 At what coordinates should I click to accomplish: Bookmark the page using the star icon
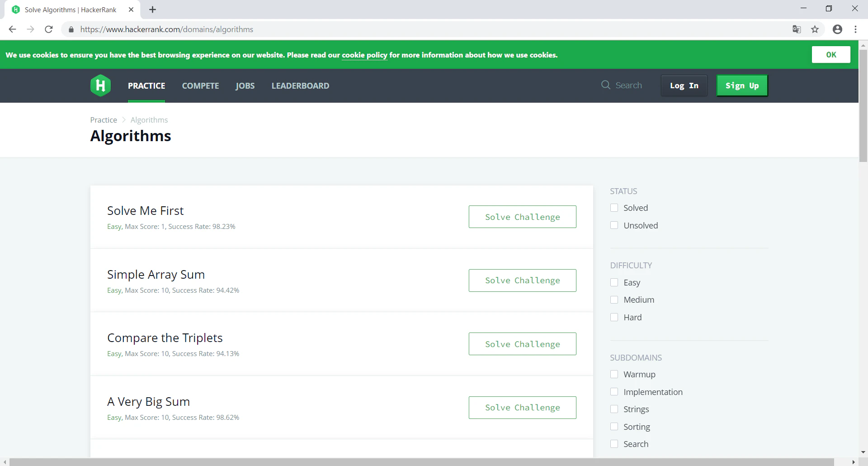(815, 29)
